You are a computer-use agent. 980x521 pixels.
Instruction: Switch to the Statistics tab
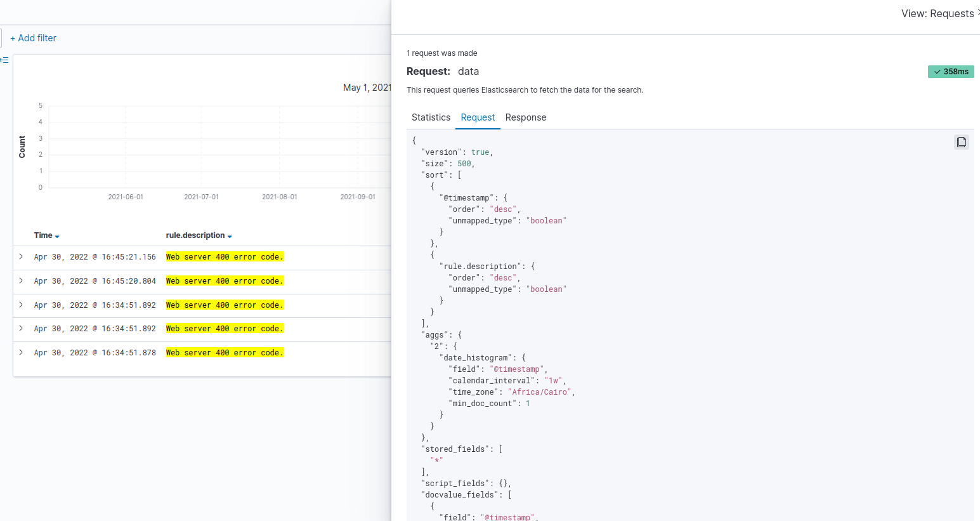click(431, 117)
